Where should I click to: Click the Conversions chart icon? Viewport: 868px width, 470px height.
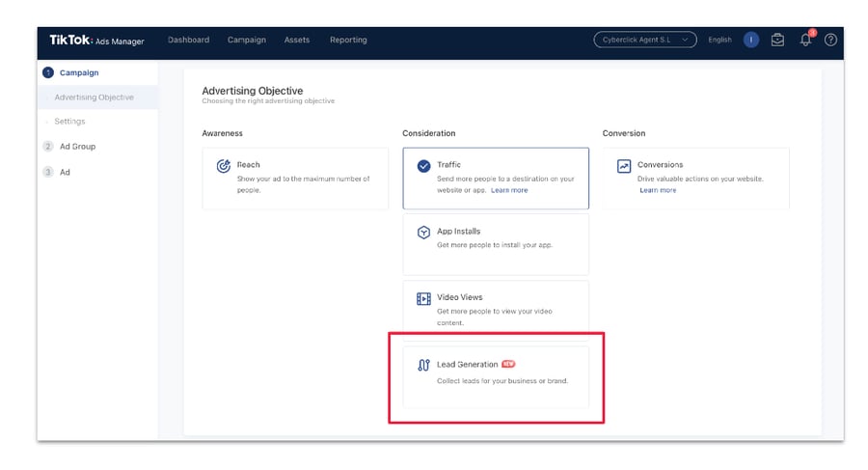coord(624,166)
